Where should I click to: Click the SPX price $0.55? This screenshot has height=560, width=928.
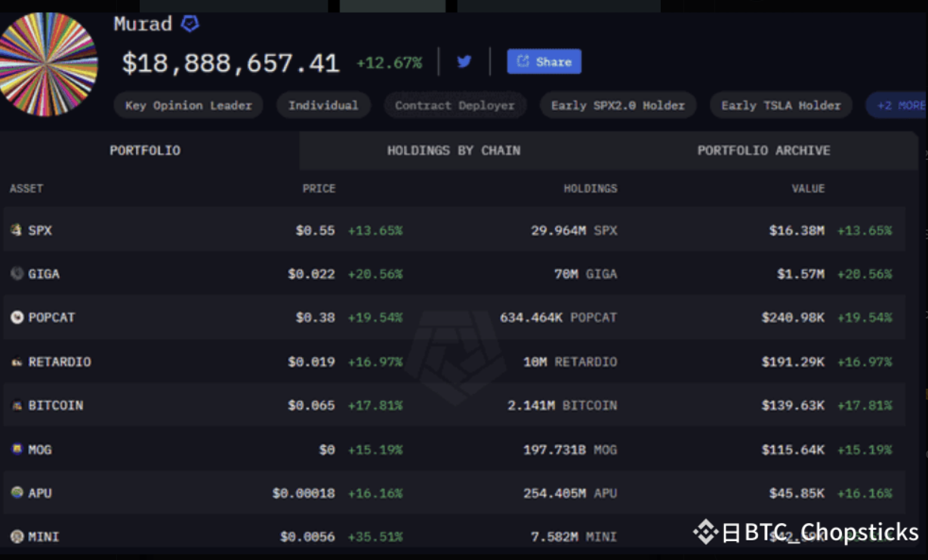[316, 230]
